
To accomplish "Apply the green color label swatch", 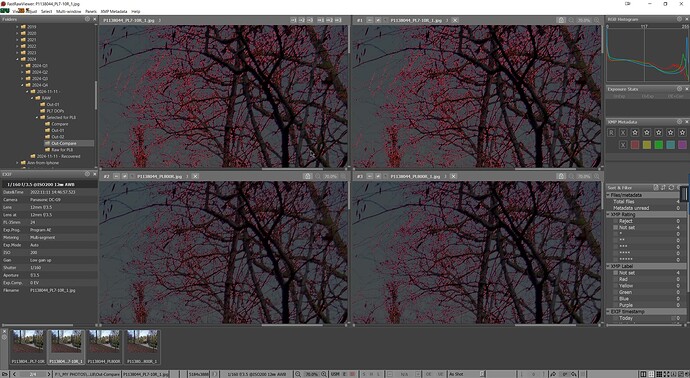I will click(x=658, y=145).
